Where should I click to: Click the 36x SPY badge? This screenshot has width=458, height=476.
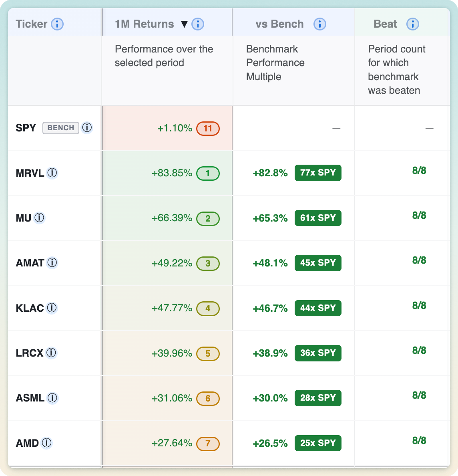(x=318, y=353)
